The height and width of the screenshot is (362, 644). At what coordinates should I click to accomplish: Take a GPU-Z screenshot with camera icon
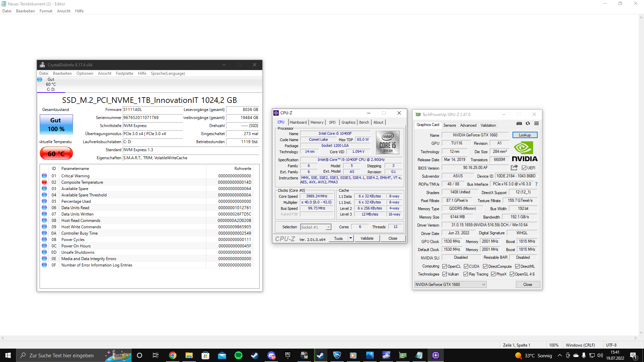point(519,124)
